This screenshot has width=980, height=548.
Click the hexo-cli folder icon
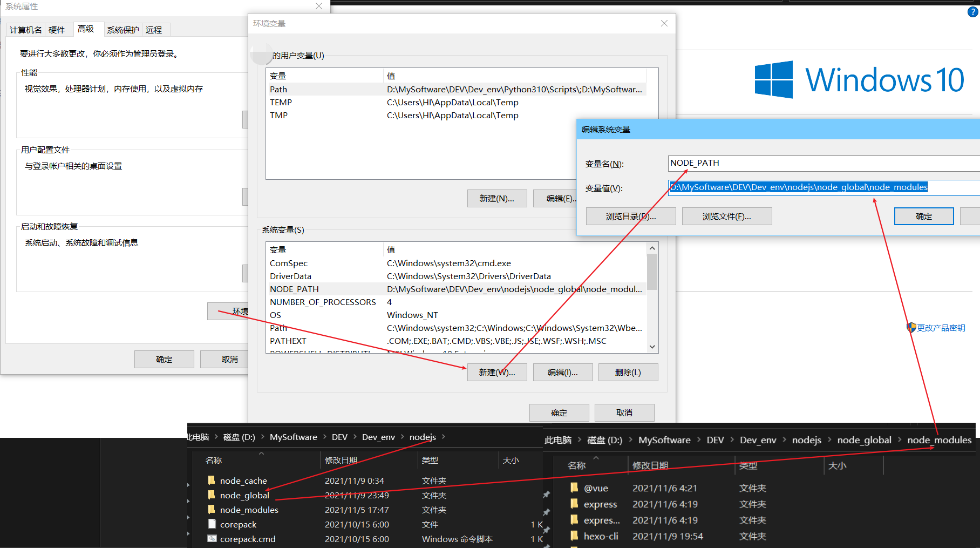tap(575, 536)
